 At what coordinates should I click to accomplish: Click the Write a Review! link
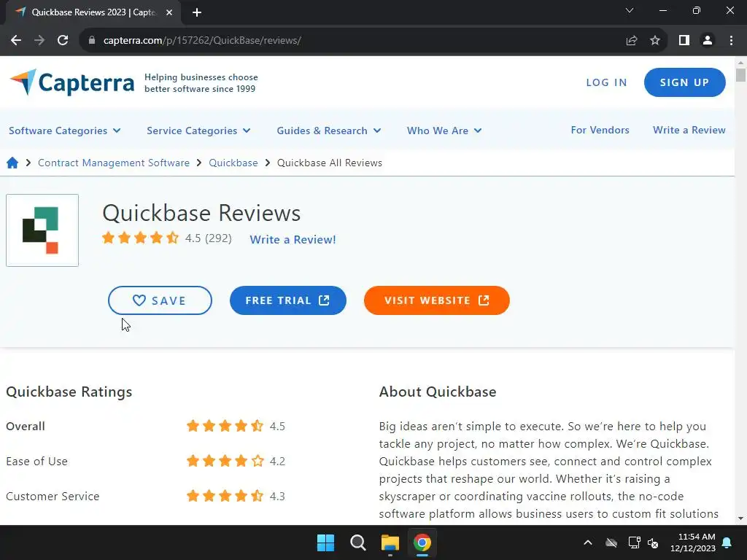[x=293, y=239]
